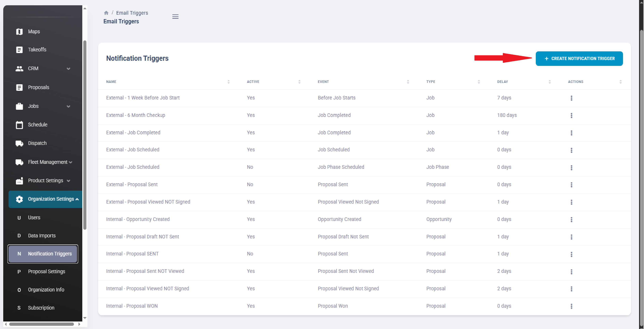The height and width of the screenshot is (329, 644).
Task: Click the Proposal Sent Not Viewed event cell
Action: click(x=346, y=271)
